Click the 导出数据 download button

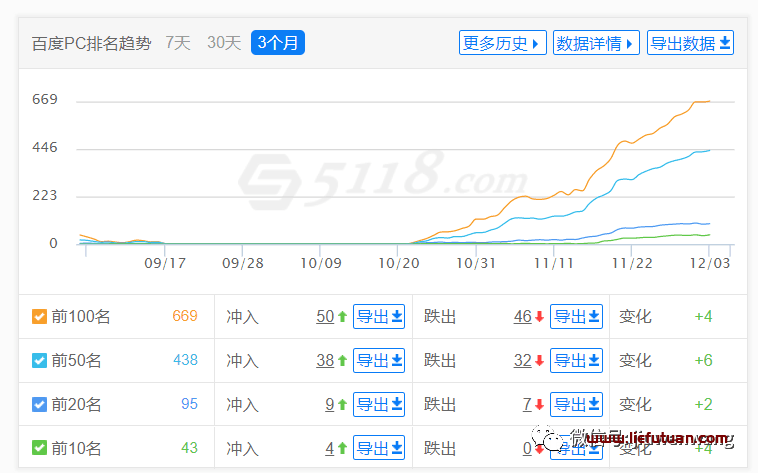(x=690, y=43)
